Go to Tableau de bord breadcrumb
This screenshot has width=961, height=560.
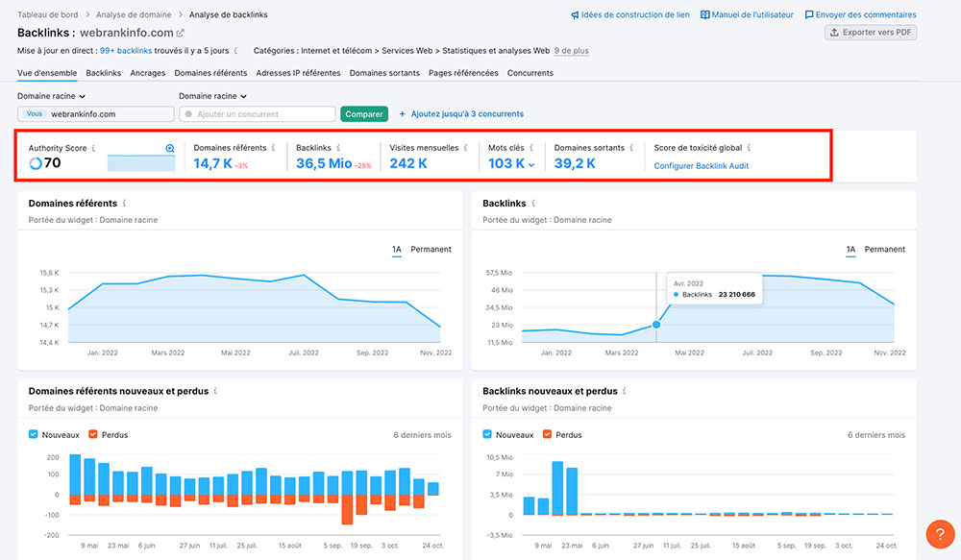click(x=48, y=14)
